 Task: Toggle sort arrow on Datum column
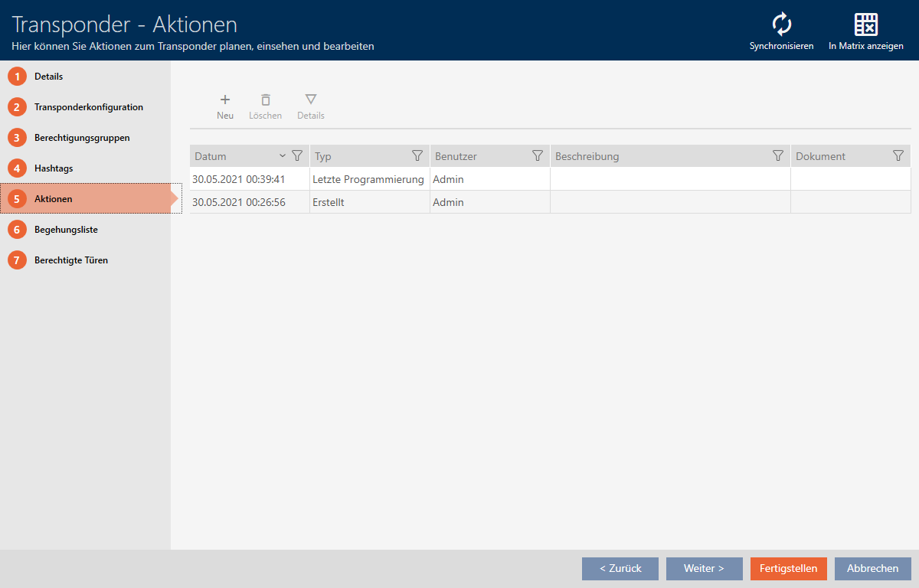click(283, 156)
